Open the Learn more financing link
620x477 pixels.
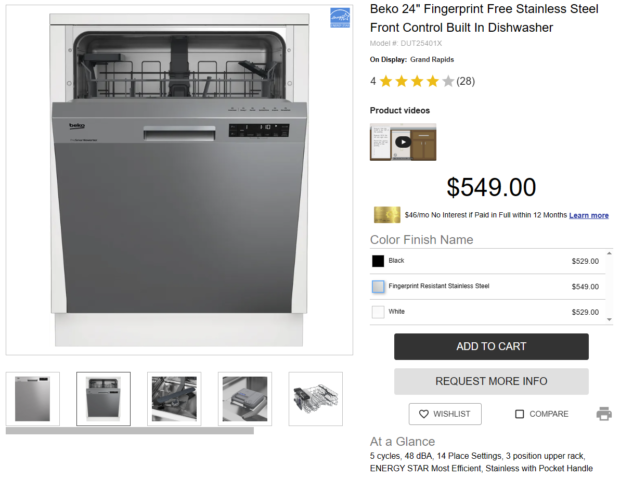click(589, 215)
